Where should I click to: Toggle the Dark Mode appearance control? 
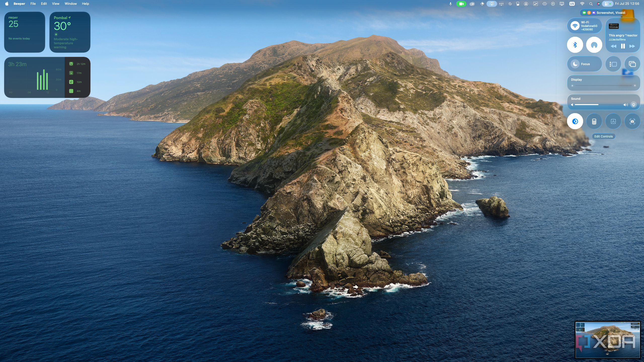pos(575,121)
